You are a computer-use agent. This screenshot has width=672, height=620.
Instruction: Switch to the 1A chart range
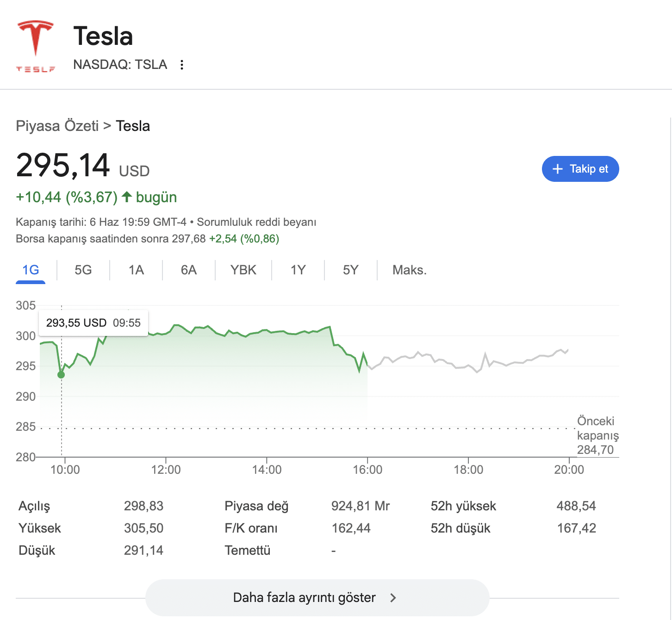tap(136, 270)
